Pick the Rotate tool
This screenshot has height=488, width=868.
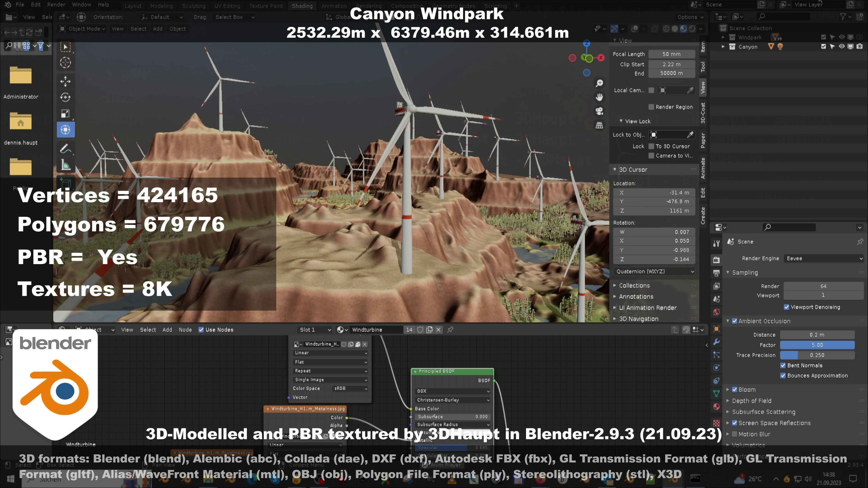pos(65,97)
